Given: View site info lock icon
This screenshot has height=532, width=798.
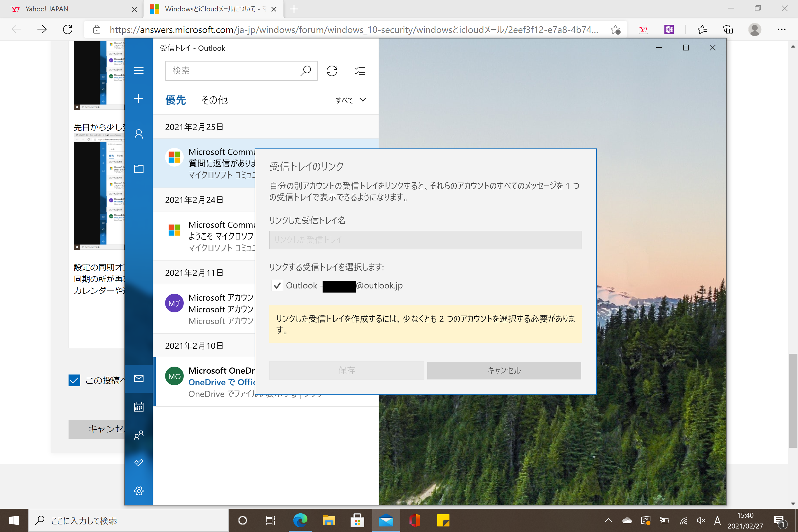Looking at the screenshot, I should click(97, 29).
